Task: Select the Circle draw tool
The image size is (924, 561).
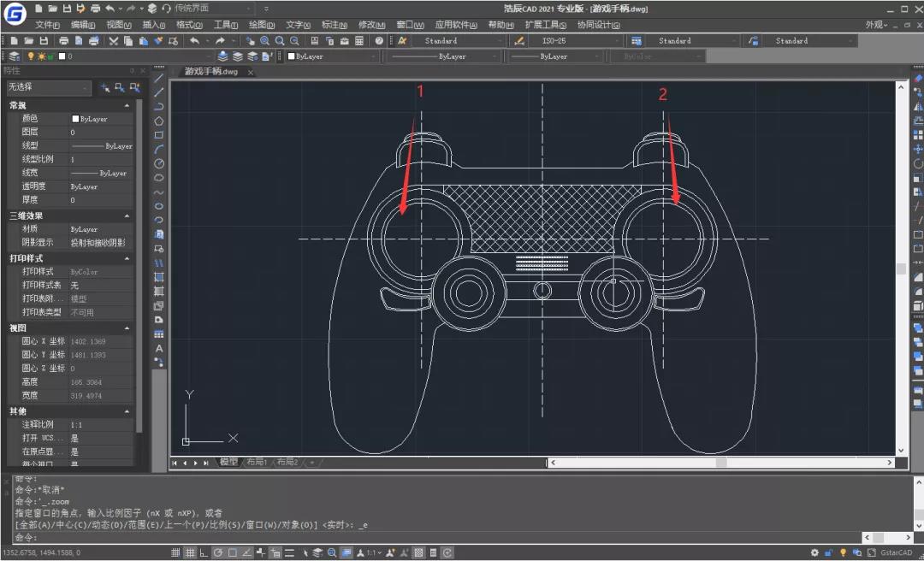Action: 159,163
